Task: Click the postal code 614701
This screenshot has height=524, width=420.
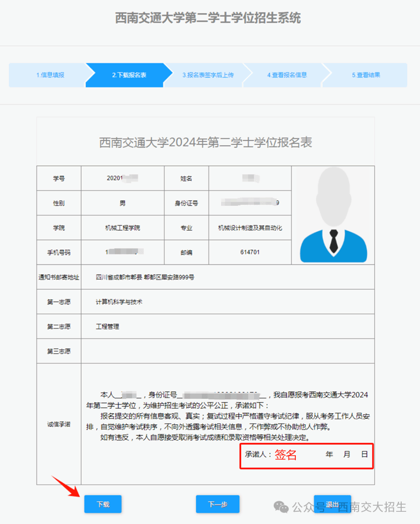Action: tap(250, 252)
